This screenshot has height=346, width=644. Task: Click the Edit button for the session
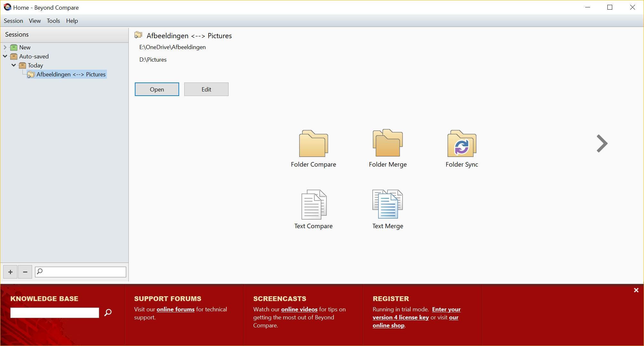pos(206,89)
